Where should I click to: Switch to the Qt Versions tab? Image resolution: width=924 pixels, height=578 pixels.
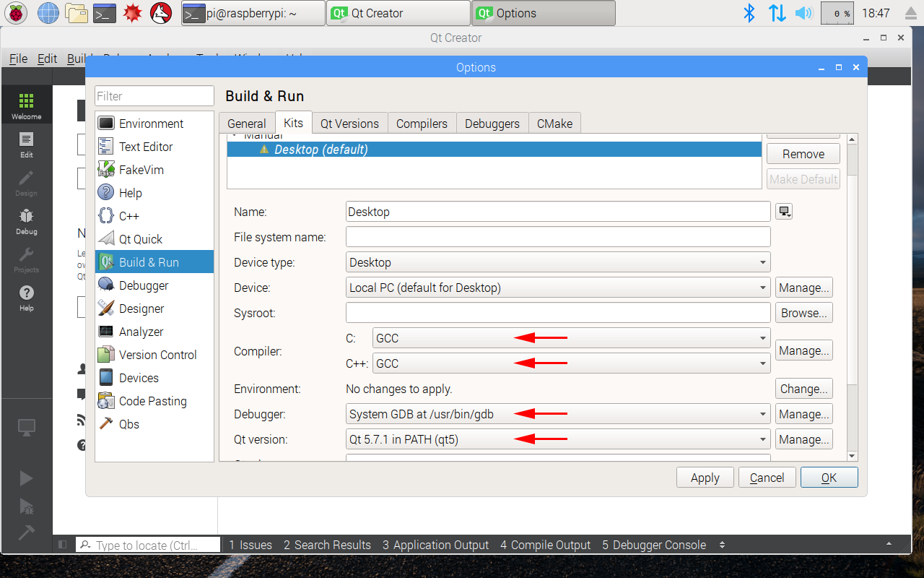coord(349,123)
